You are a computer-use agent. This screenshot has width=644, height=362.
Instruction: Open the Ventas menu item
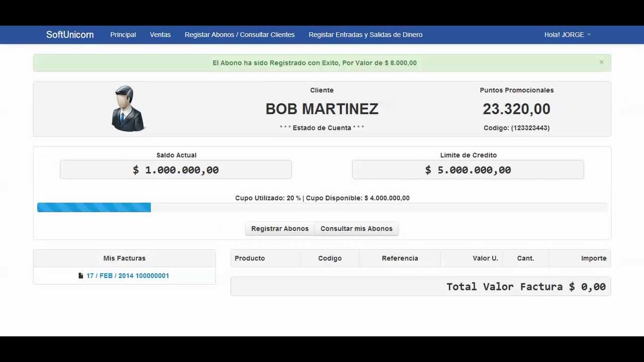point(160,35)
